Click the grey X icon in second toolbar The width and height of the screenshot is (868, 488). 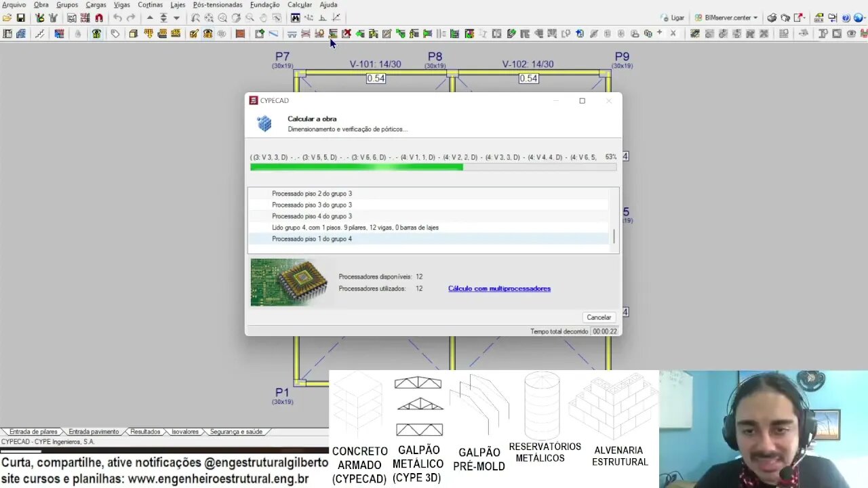click(x=673, y=33)
